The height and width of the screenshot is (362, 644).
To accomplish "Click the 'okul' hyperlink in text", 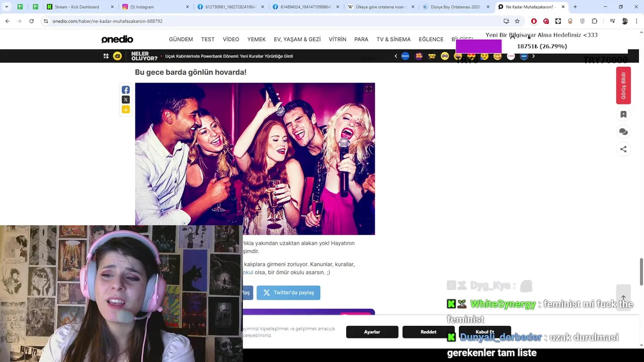I will coord(248,273).
